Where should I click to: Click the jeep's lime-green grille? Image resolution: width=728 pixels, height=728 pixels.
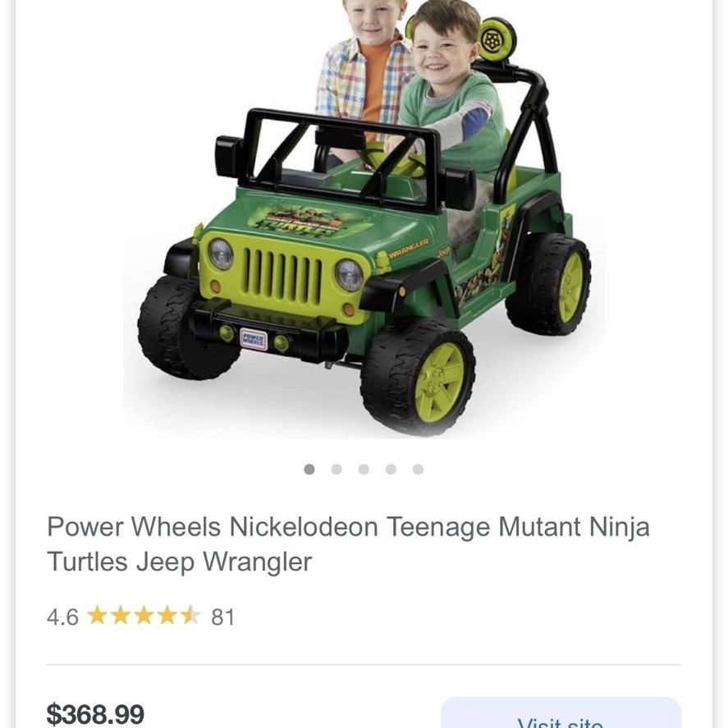[283, 276]
